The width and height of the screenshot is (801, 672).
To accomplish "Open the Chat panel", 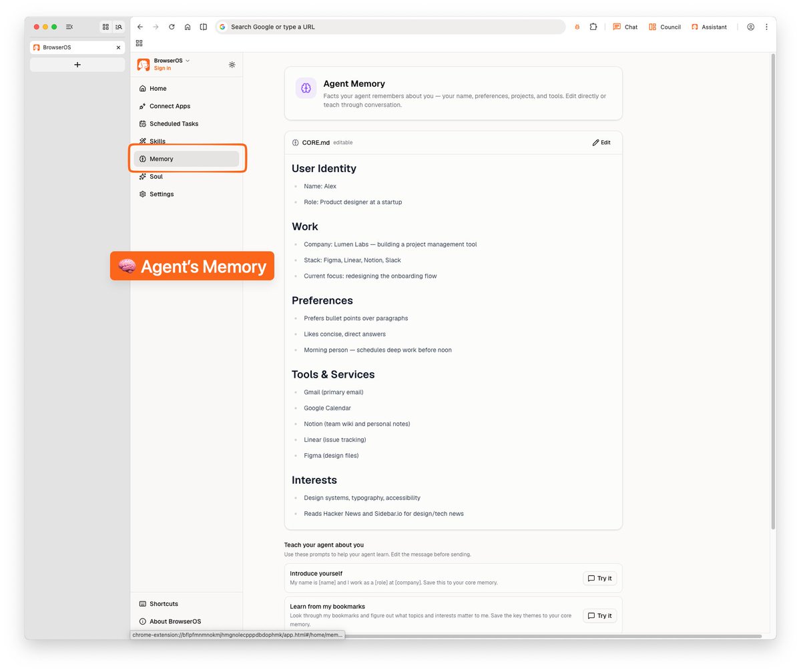I will pos(625,27).
